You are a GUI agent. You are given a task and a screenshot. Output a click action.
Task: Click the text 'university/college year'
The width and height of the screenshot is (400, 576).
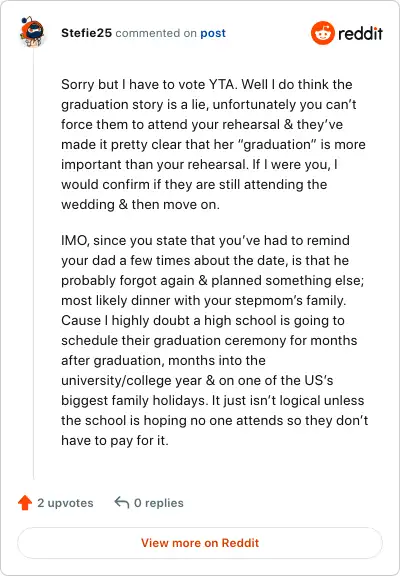(x=131, y=381)
